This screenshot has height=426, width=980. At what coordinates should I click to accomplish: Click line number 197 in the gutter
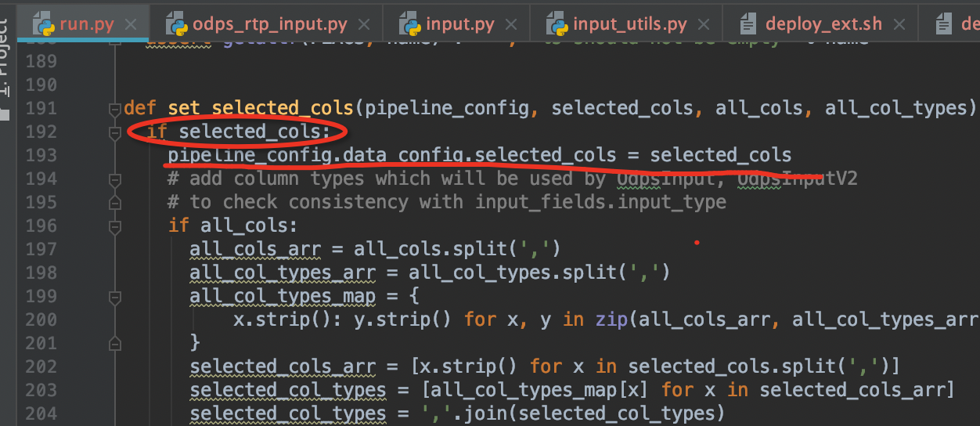click(x=41, y=249)
